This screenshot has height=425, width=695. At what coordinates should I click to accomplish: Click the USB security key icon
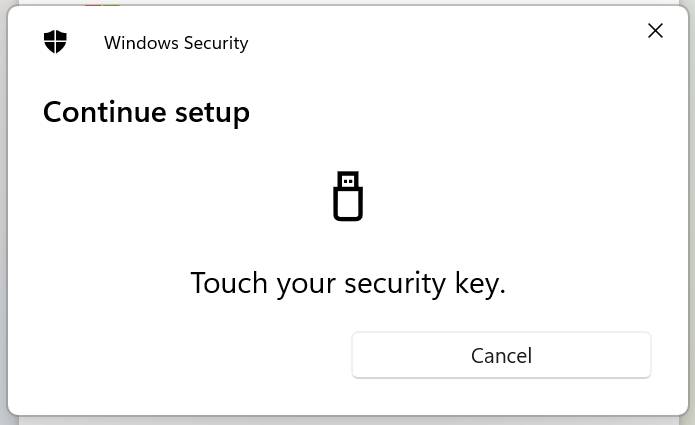(348, 196)
